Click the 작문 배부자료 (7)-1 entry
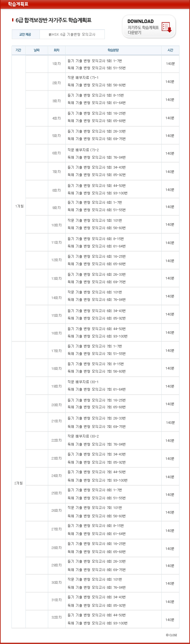The width and height of the screenshot is (190, 644). 83,78
